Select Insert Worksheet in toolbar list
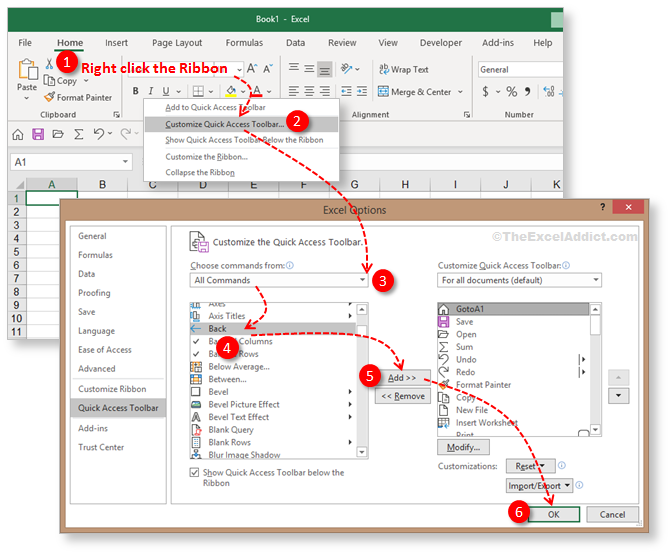Image resolution: width=670 pixels, height=554 pixels. tap(513, 422)
